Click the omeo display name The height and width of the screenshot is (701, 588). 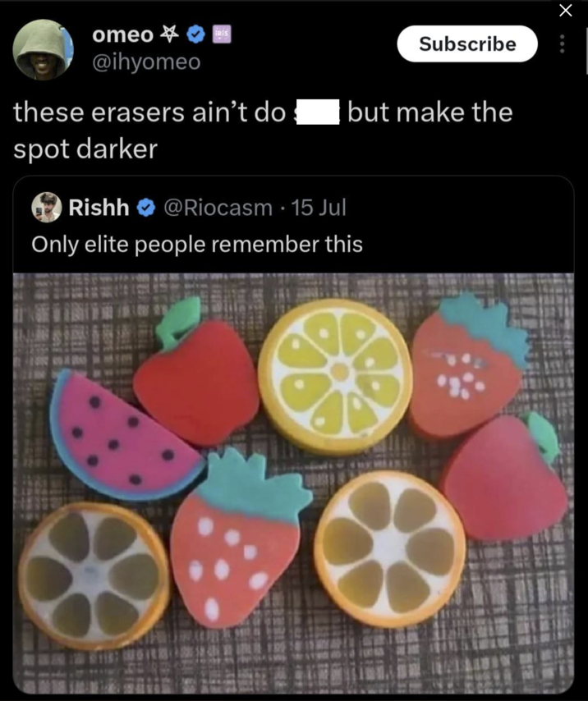pos(122,34)
